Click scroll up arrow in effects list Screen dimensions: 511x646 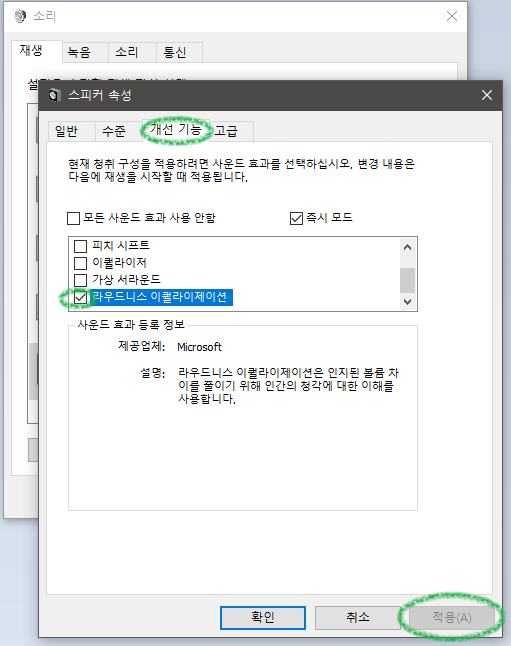click(x=408, y=247)
